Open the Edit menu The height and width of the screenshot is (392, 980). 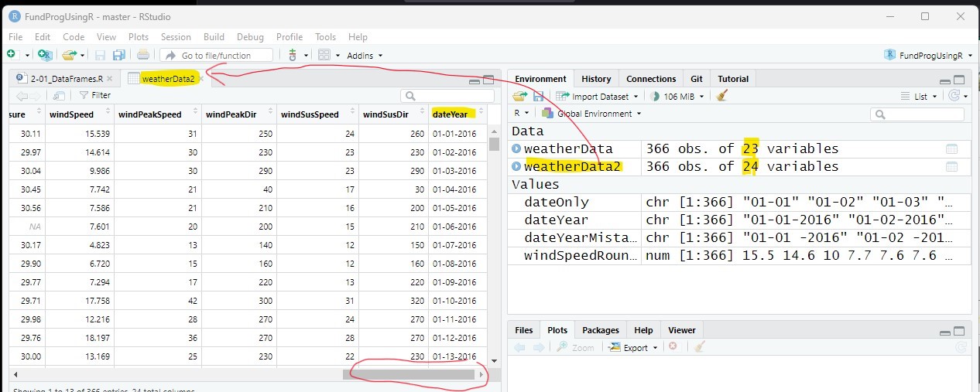[x=43, y=36]
